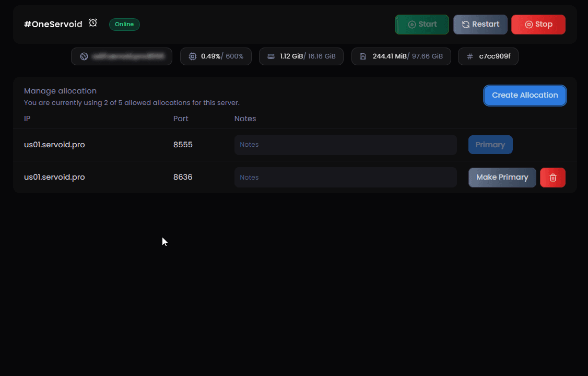Delete the port 8636 allocation
The height and width of the screenshot is (376, 588).
click(x=552, y=178)
